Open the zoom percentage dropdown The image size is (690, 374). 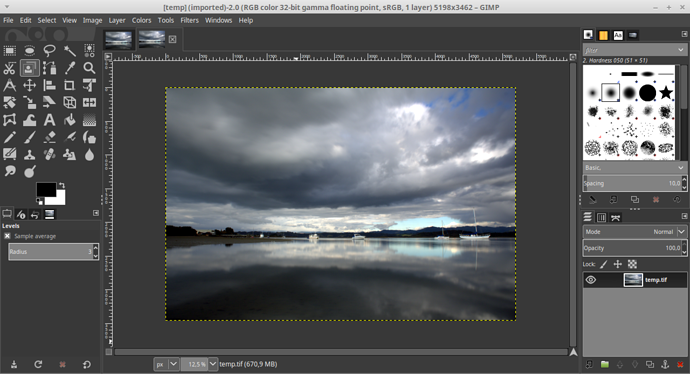coord(213,364)
